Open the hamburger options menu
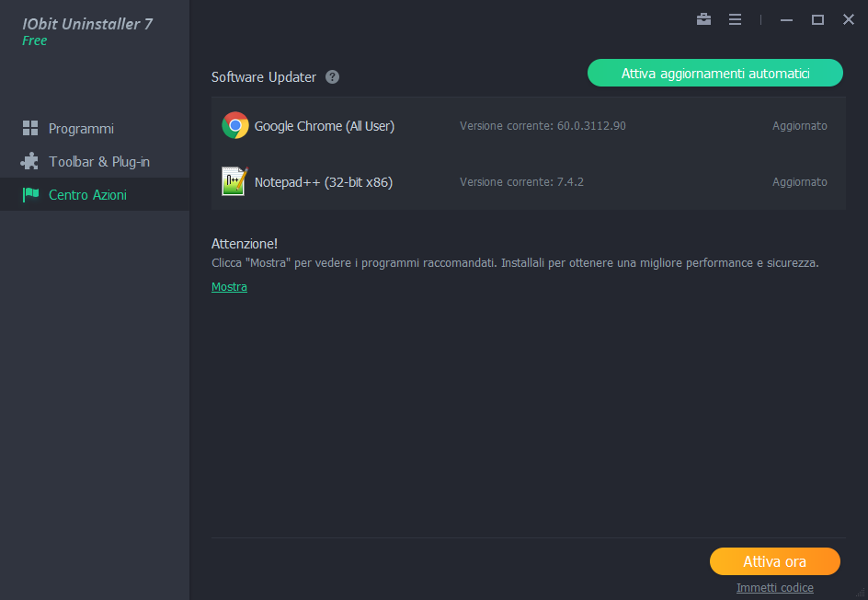 pos(735,19)
